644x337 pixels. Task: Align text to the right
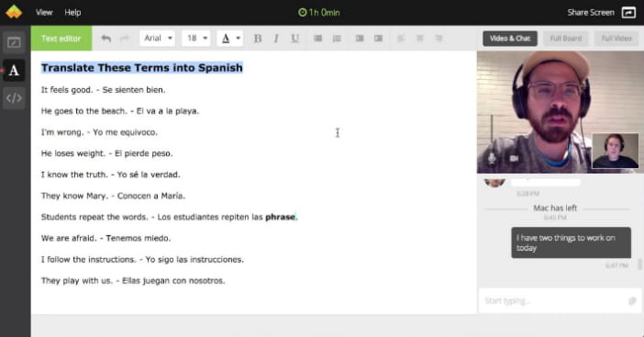(x=439, y=39)
